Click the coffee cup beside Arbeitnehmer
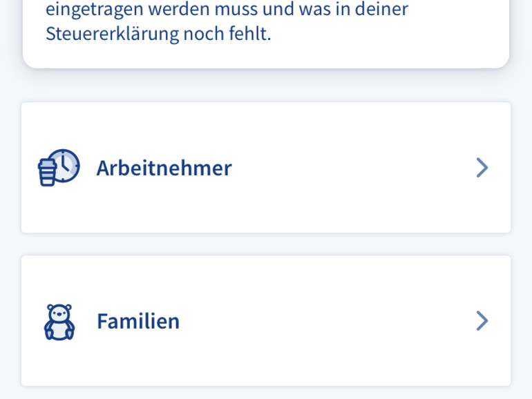 [47, 172]
